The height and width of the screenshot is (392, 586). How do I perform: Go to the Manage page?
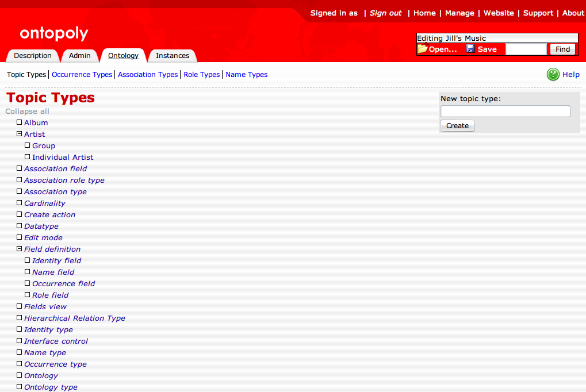tap(460, 13)
